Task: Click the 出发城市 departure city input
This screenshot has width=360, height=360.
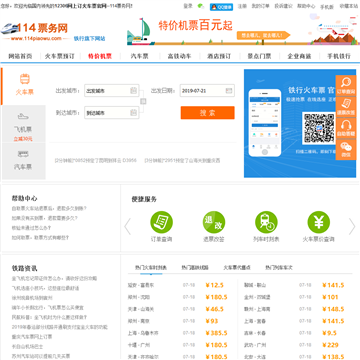Action: coord(111,90)
